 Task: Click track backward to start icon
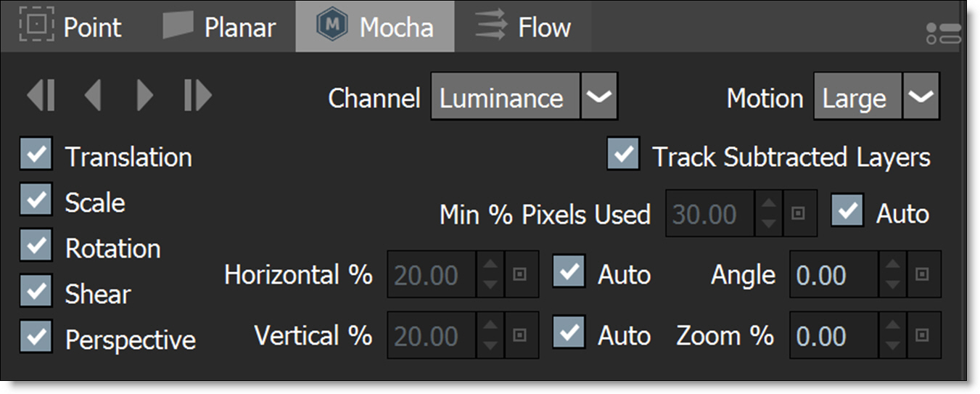41,97
